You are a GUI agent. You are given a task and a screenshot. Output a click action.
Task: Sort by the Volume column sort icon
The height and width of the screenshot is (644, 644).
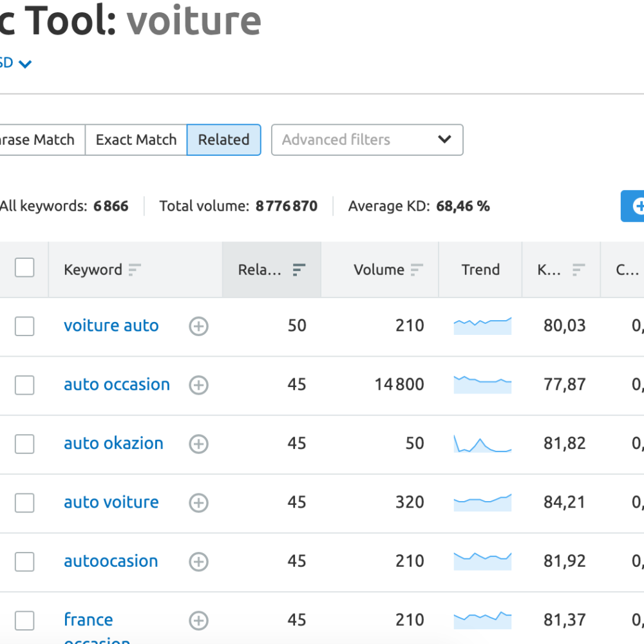(x=417, y=270)
